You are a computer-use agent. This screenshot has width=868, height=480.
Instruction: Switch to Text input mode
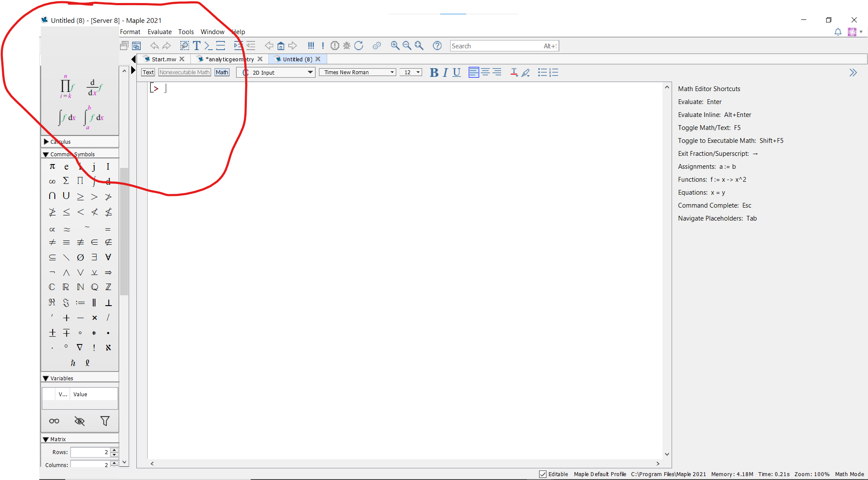[148, 72]
